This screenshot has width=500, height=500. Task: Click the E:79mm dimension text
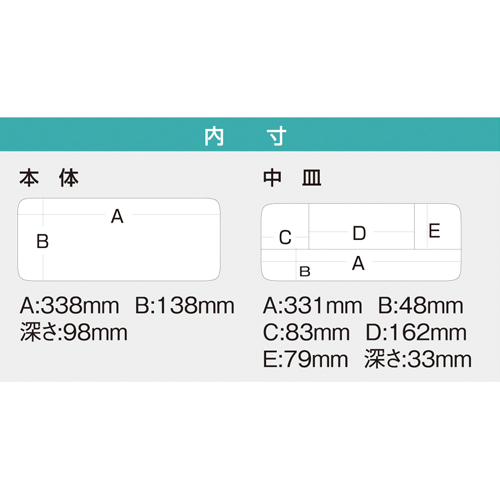pos(305,360)
